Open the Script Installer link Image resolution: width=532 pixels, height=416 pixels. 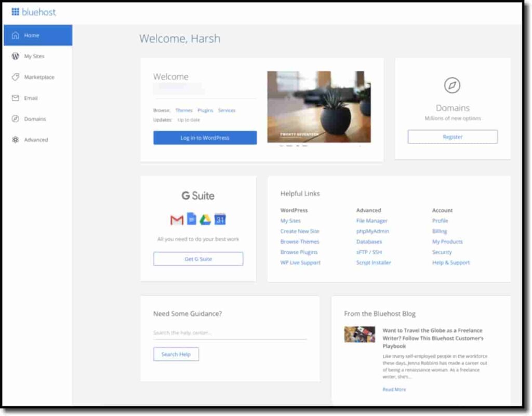click(x=374, y=263)
